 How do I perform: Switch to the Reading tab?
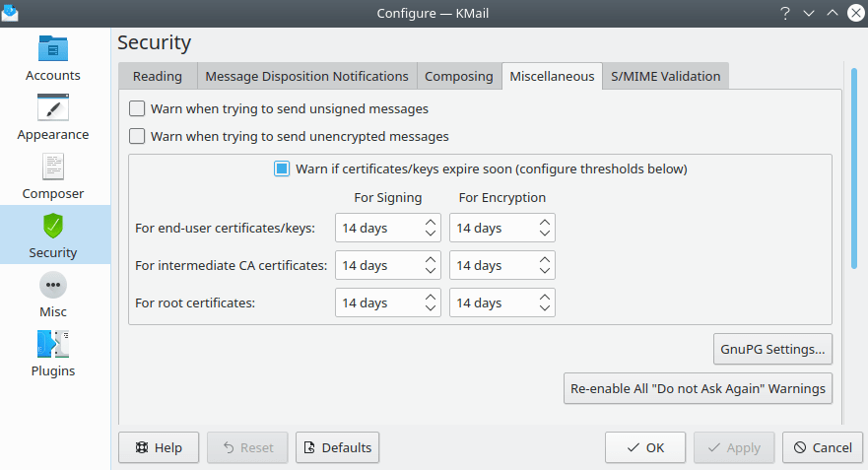[x=158, y=76]
